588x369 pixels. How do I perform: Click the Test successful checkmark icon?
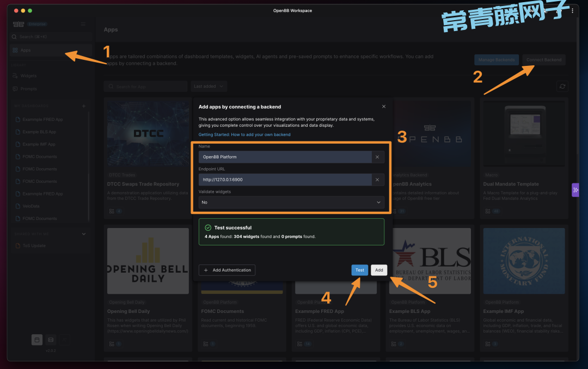click(x=208, y=227)
